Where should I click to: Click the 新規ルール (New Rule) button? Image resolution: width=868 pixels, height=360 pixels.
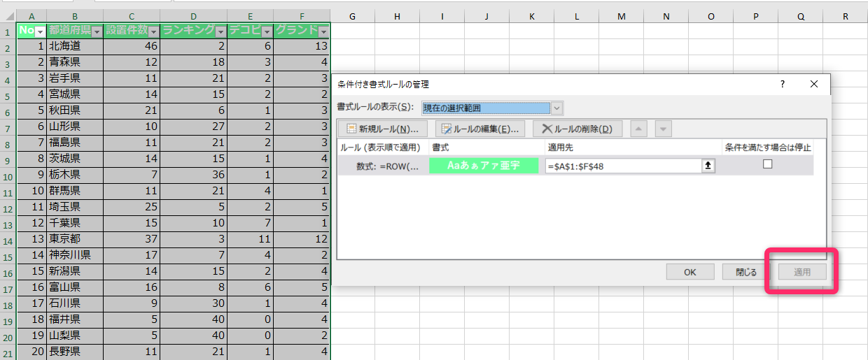[382, 129]
